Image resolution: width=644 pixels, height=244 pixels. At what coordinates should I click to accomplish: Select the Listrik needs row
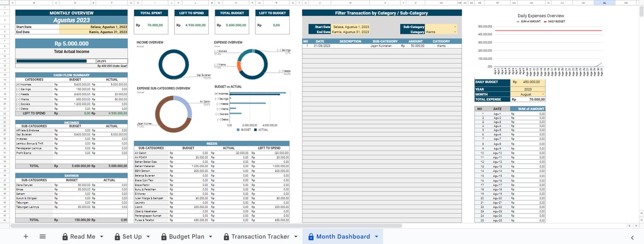[x=211, y=206]
